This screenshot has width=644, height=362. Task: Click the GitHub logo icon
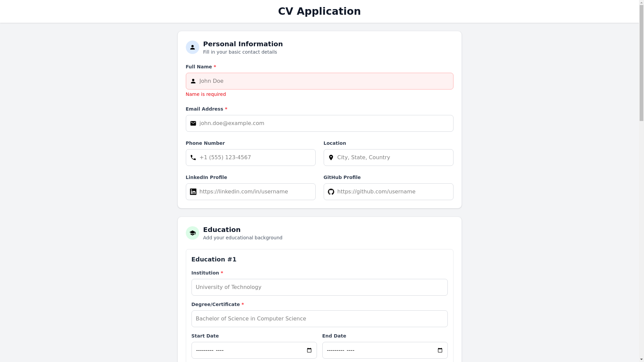pos(331,192)
